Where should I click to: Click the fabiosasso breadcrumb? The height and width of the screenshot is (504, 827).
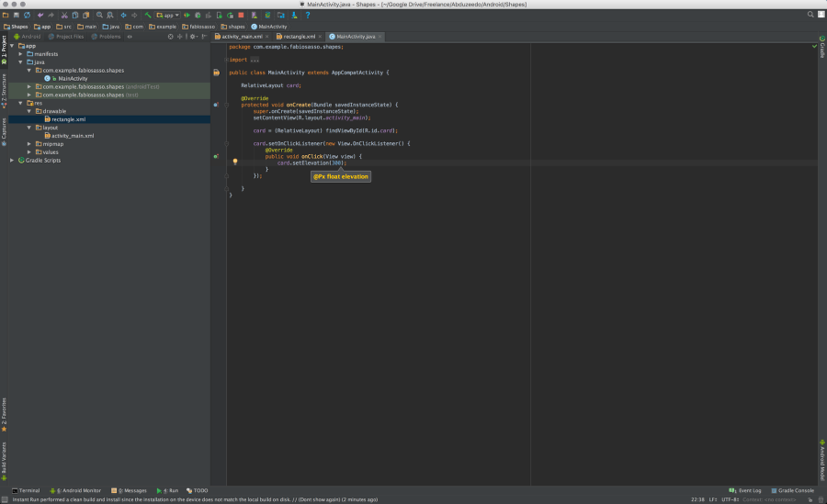198,27
